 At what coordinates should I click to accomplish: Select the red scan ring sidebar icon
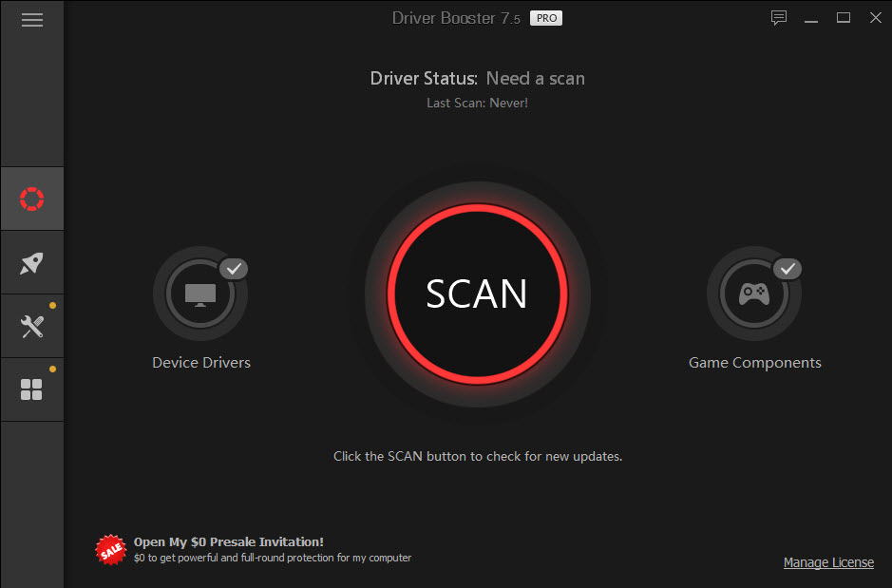32,199
